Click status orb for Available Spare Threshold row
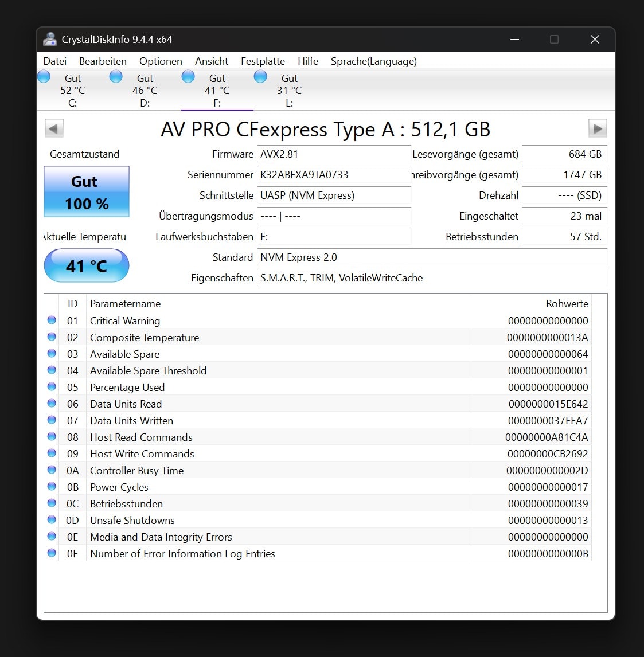Viewport: 644px width, 657px height. point(52,370)
